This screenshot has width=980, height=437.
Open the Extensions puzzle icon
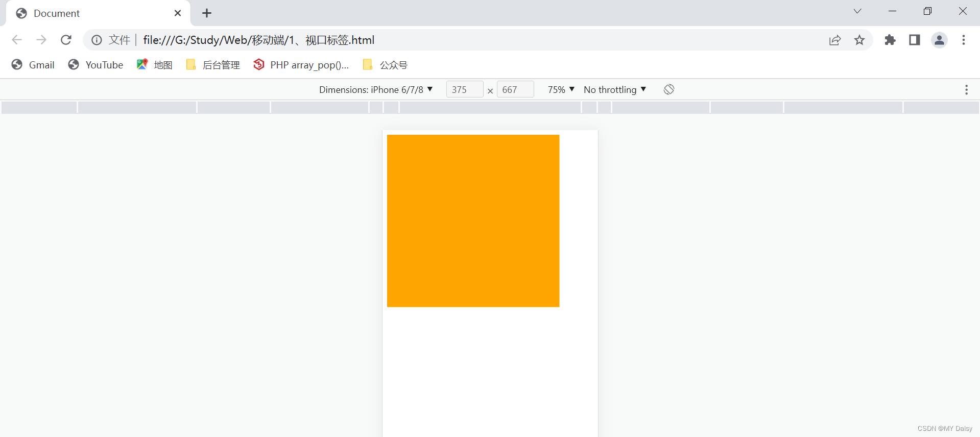tap(890, 40)
